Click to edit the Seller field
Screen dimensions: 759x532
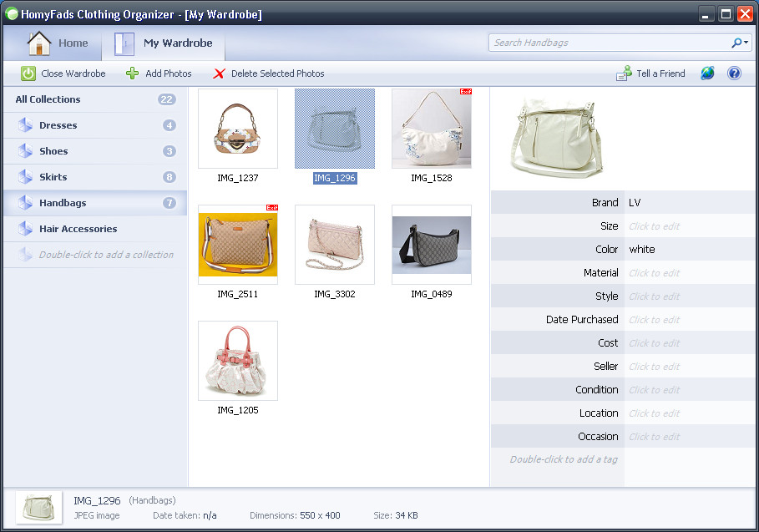click(x=690, y=367)
